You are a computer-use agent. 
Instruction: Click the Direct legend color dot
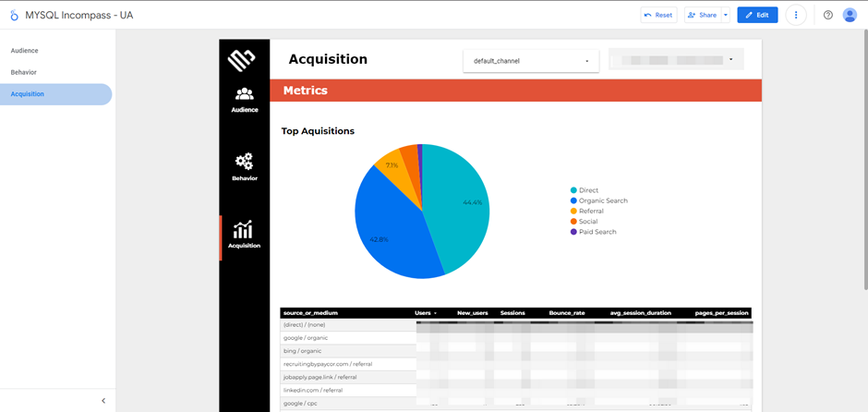point(573,190)
